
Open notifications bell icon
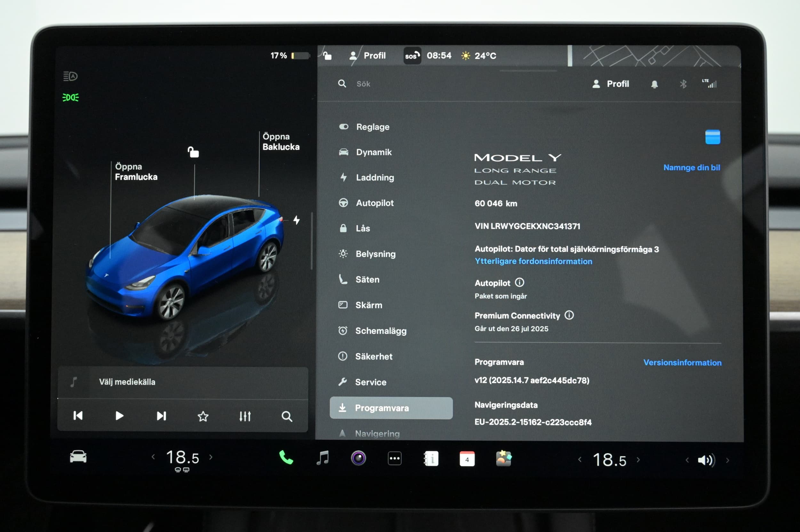click(x=654, y=84)
